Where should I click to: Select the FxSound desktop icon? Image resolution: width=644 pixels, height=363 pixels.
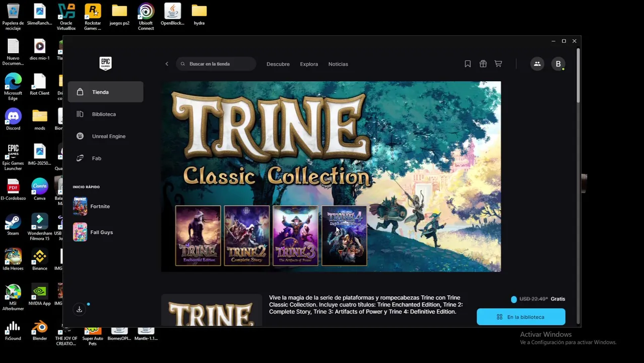(x=13, y=330)
